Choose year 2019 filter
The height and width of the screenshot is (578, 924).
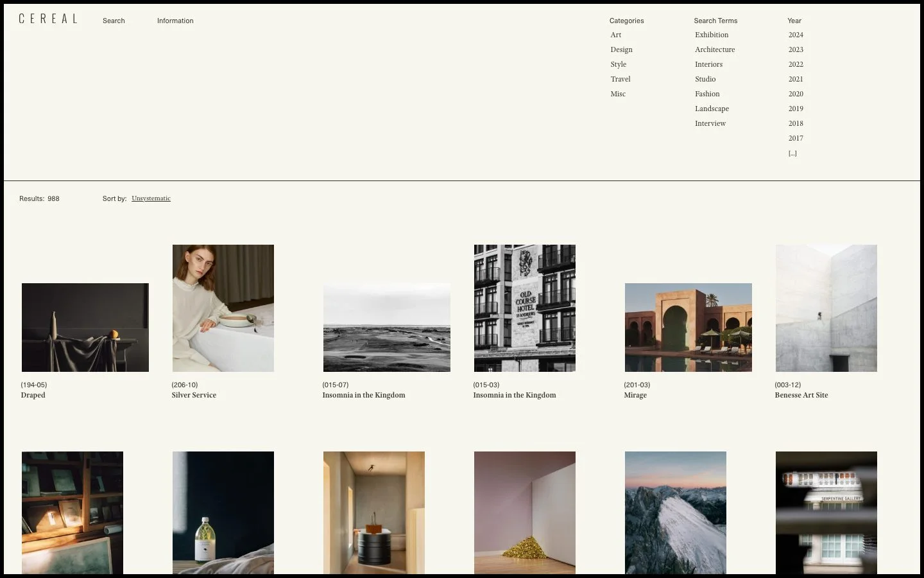pos(796,109)
